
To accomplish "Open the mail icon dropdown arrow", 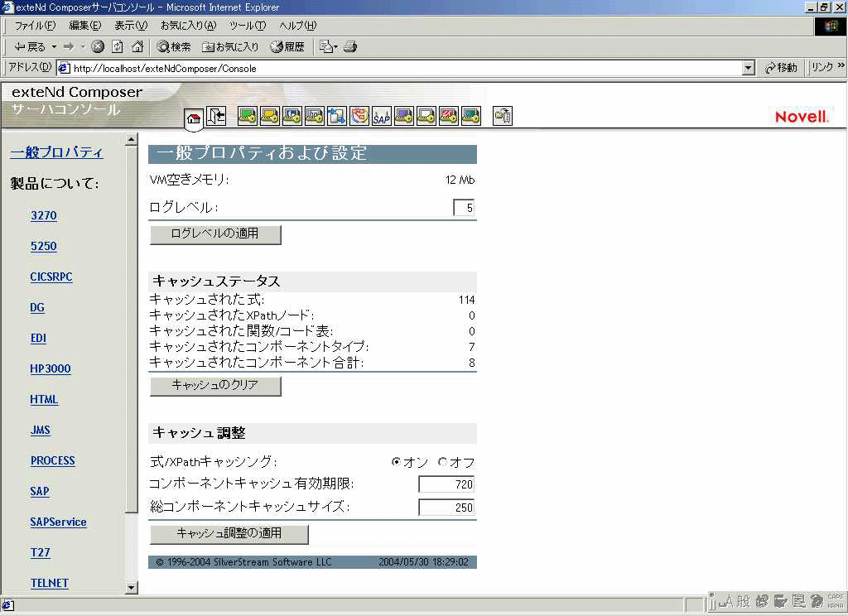I will click(x=336, y=47).
